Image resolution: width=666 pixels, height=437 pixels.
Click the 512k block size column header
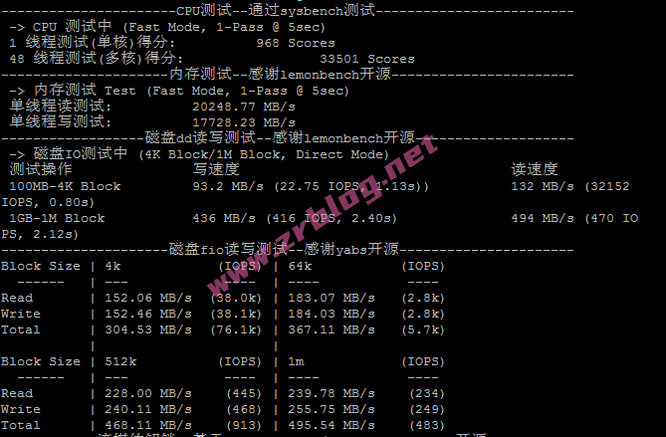[121, 362]
